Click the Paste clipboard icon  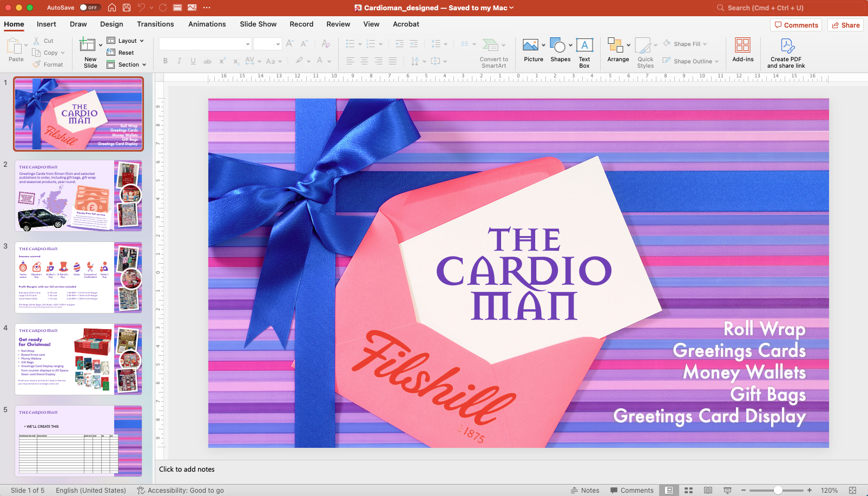16,46
